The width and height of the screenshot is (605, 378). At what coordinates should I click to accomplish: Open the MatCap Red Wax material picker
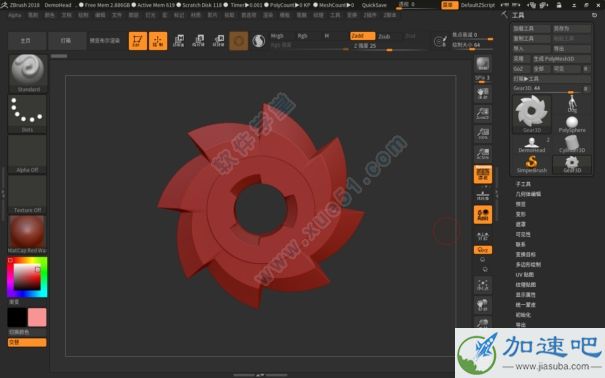click(x=27, y=235)
